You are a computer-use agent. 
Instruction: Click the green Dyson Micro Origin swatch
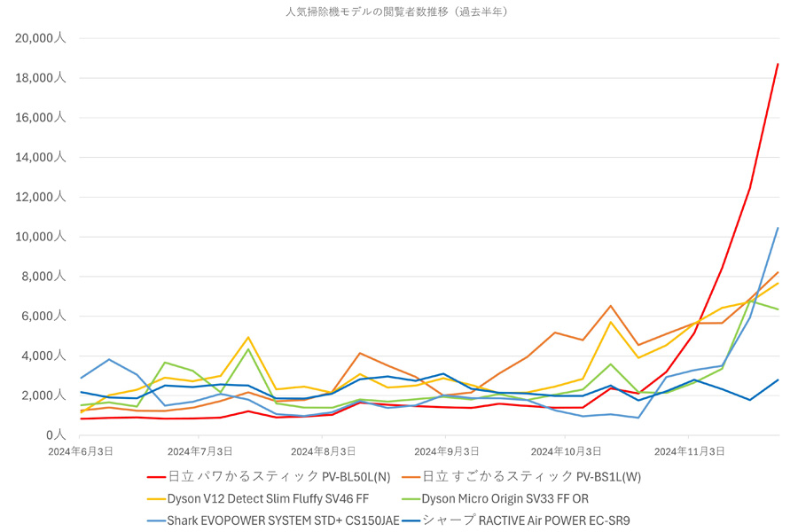411,499
